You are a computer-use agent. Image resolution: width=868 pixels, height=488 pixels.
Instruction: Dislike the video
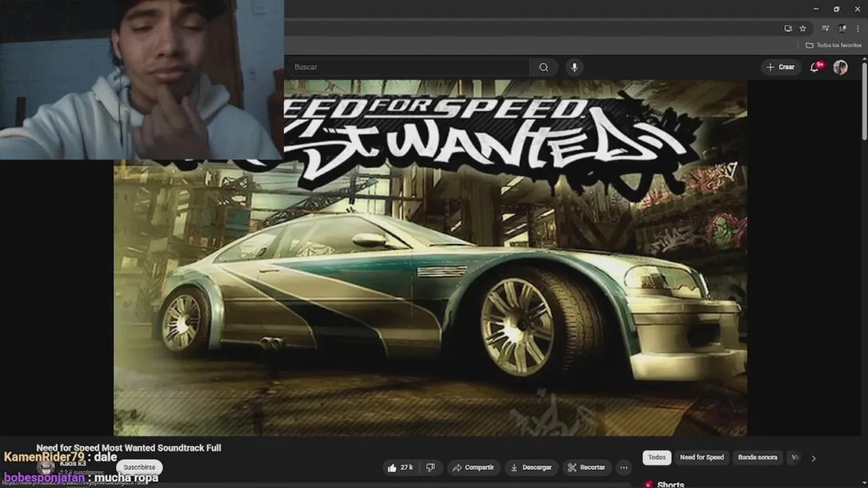click(431, 468)
